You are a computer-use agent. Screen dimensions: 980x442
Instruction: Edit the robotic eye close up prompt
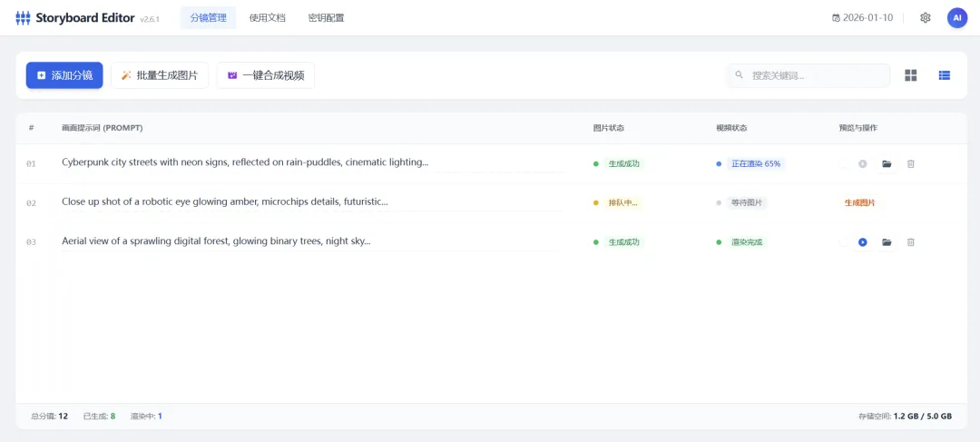311,201
